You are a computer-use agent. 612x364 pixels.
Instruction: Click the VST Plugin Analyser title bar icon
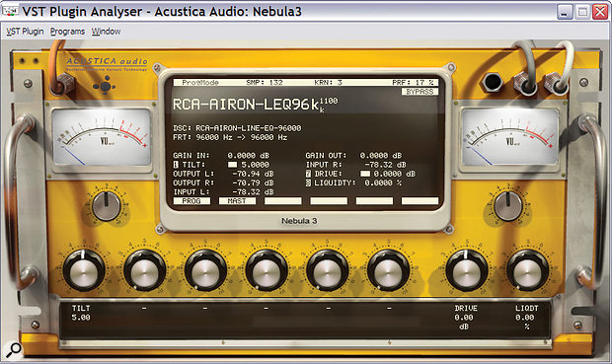point(10,11)
